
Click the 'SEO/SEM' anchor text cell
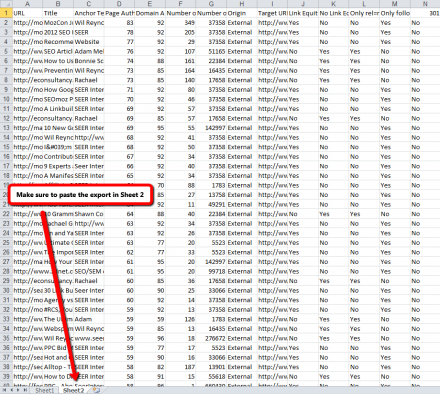click(89, 271)
